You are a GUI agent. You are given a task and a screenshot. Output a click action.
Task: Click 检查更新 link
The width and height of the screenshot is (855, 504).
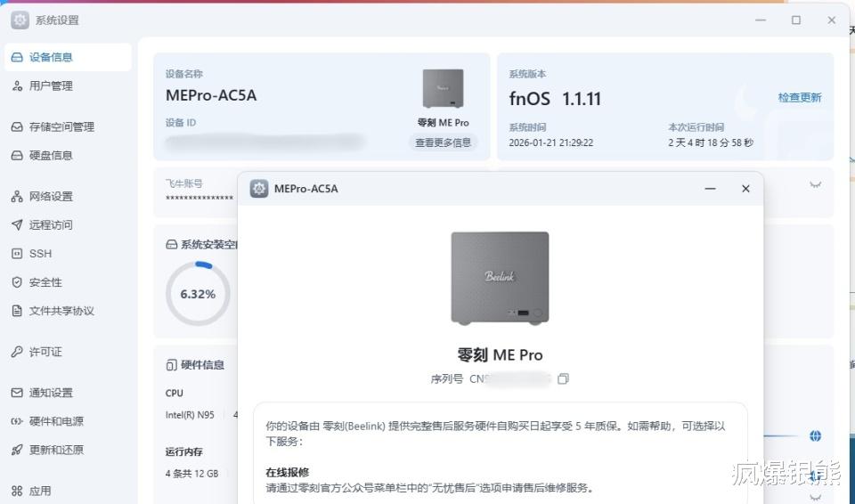click(800, 98)
